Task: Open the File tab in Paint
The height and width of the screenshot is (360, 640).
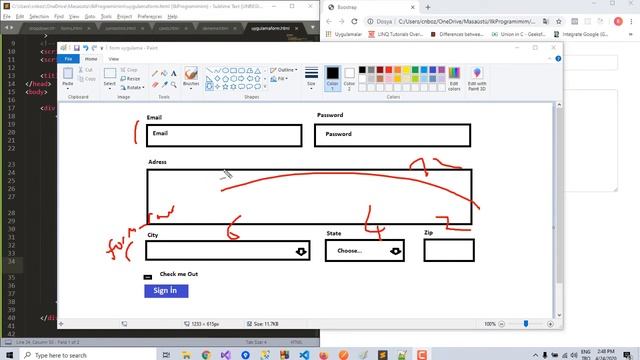Action: coord(68,59)
